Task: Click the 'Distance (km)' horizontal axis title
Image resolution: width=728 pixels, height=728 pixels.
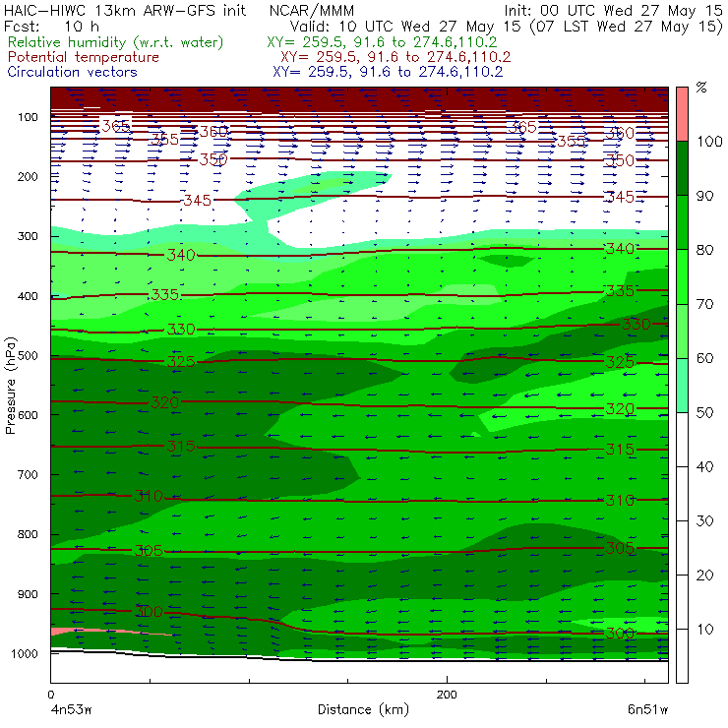Action: pos(363,709)
